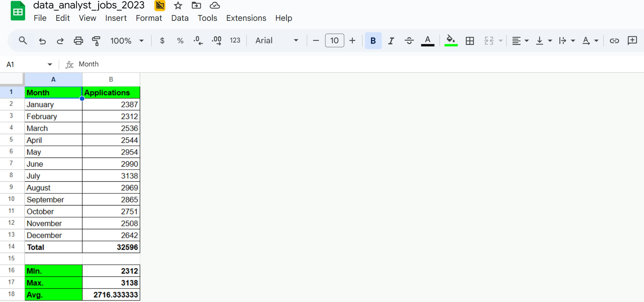The width and height of the screenshot is (644, 302).
Task: Click the select-all corner box
Action: (x=12, y=79)
